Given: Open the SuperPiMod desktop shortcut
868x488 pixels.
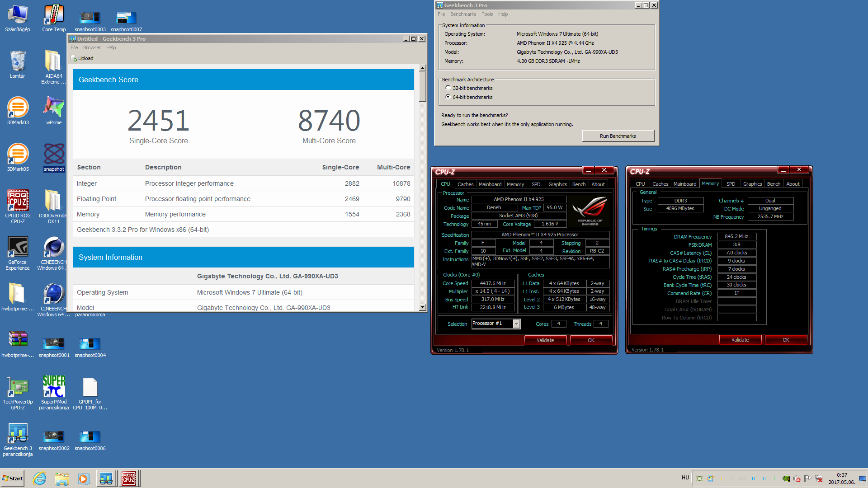Looking at the screenshot, I should [54, 393].
